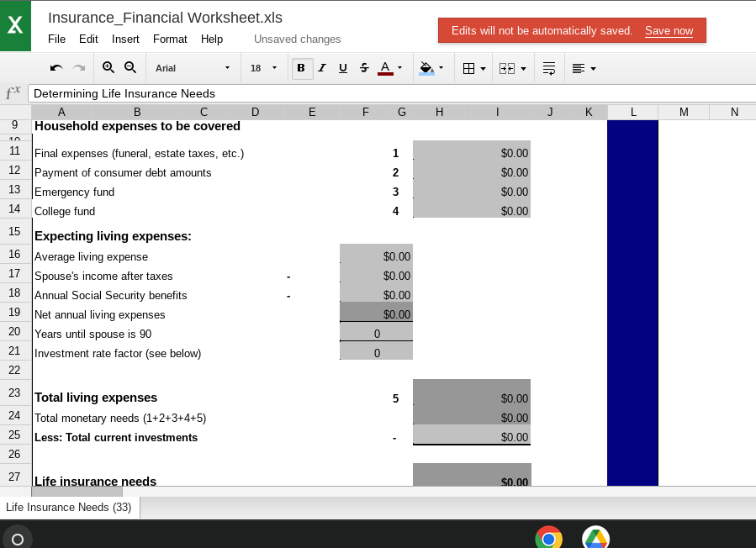Screen dimensions: 756x548
Task: Select the Zoom in icon
Action: coord(108,68)
